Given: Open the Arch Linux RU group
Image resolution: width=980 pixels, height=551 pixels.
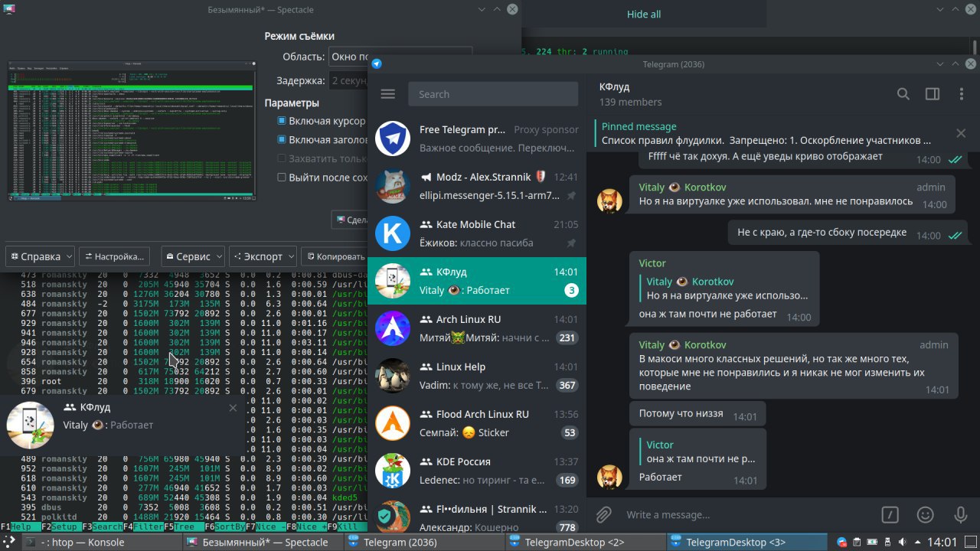Looking at the screenshot, I should click(x=477, y=328).
